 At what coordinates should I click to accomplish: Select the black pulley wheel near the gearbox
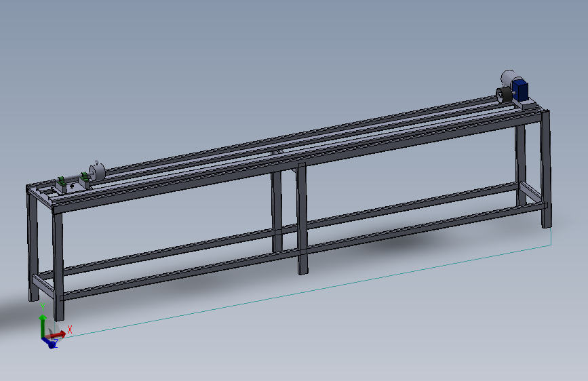(x=504, y=95)
